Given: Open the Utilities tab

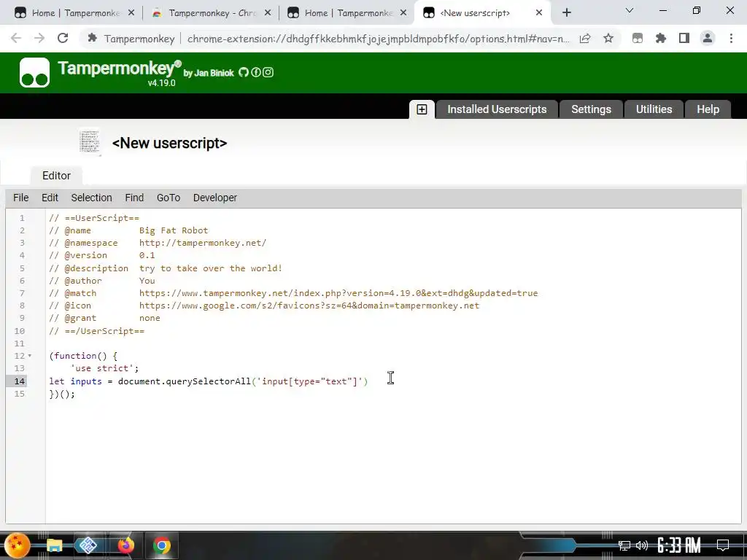Looking at the screenshot, I should [x=654, y=109].
